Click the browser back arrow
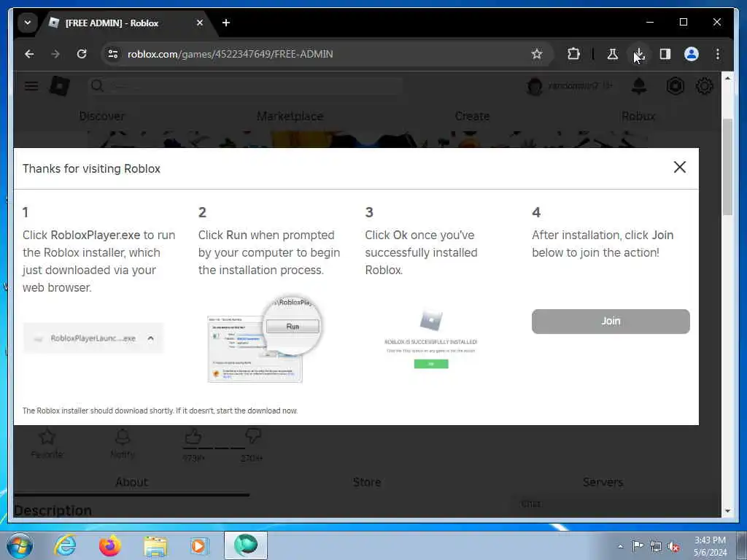The image size is (747, 560). [29, 54]
